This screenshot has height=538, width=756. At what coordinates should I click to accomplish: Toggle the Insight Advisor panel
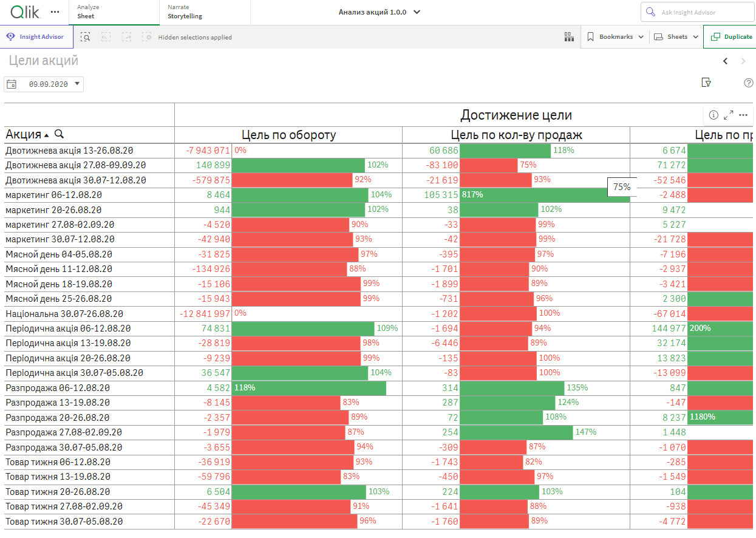(x=36, y=37)
